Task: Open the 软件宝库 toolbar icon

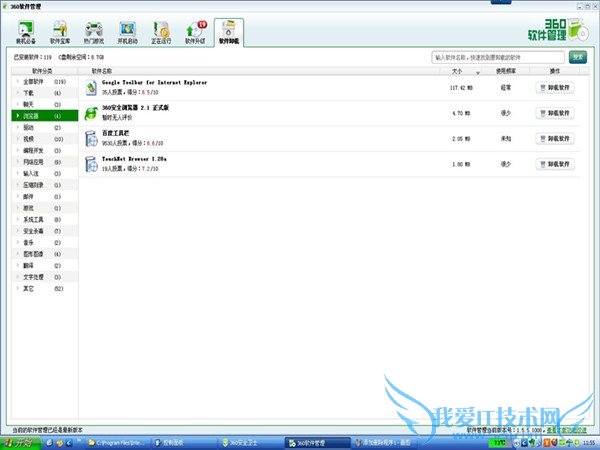Action: pyautogui.click(x=60, y=32)
